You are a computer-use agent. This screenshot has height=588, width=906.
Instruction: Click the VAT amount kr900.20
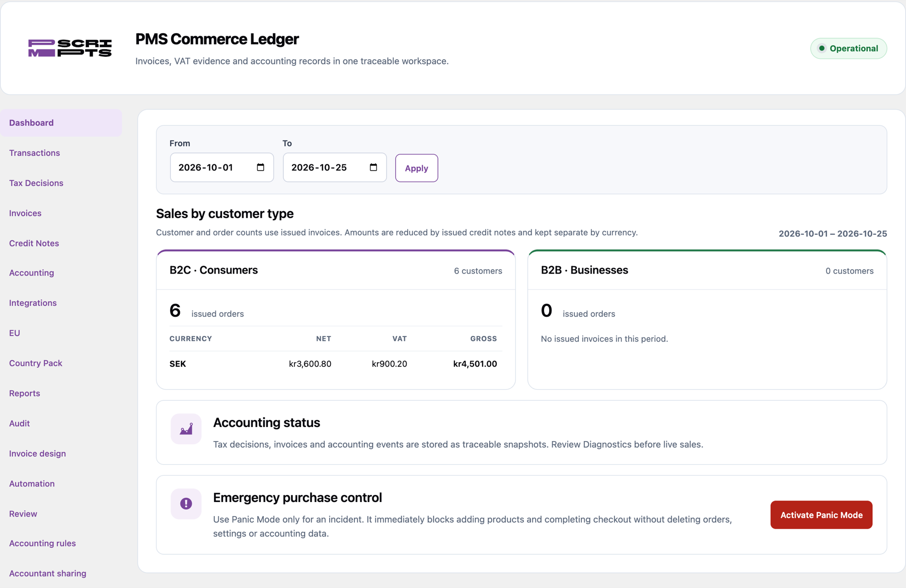[x=389, y=364]
